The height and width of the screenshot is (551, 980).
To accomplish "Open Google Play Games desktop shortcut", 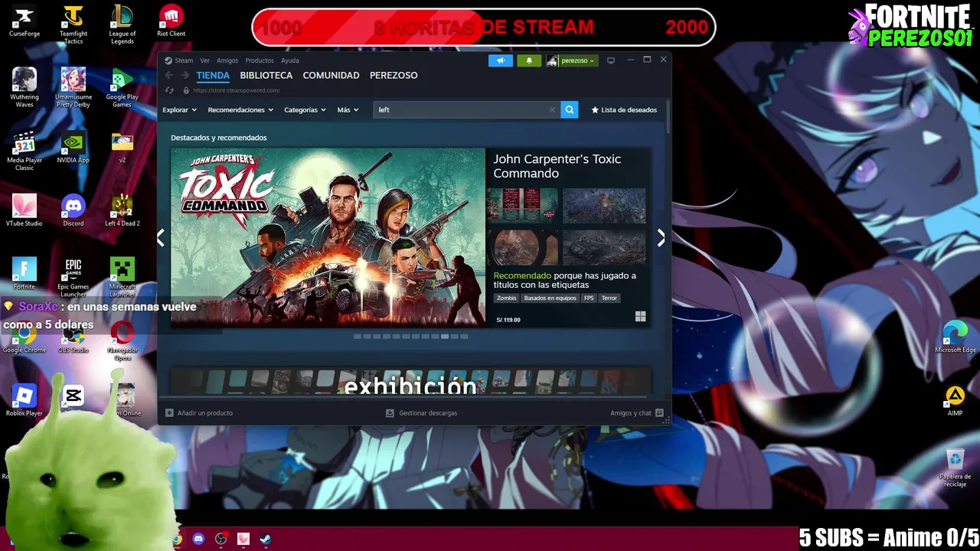I will point(122,88).
